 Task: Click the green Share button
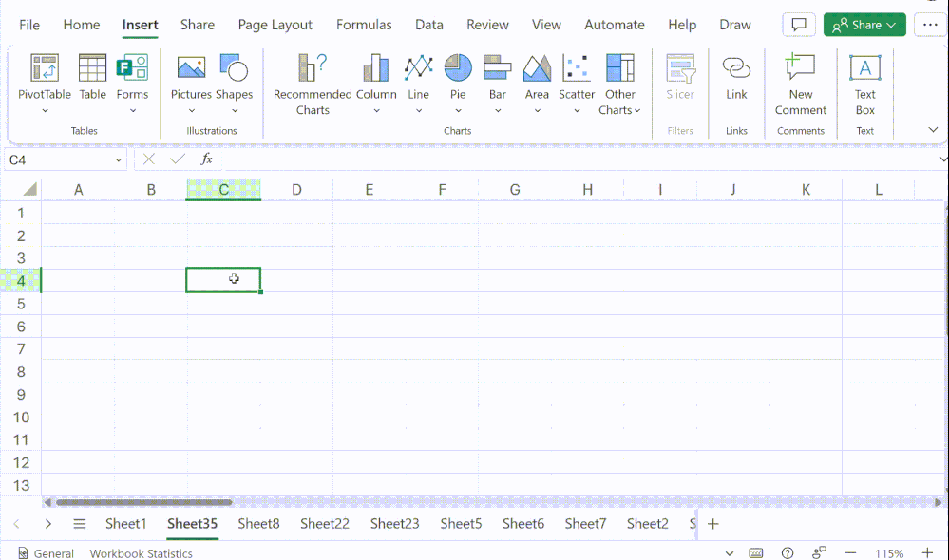coord(864,25)
